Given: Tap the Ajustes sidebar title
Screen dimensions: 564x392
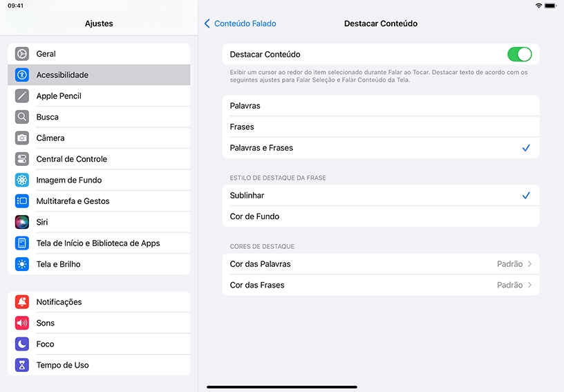Looking at the screenshot, I should [99, 24].
